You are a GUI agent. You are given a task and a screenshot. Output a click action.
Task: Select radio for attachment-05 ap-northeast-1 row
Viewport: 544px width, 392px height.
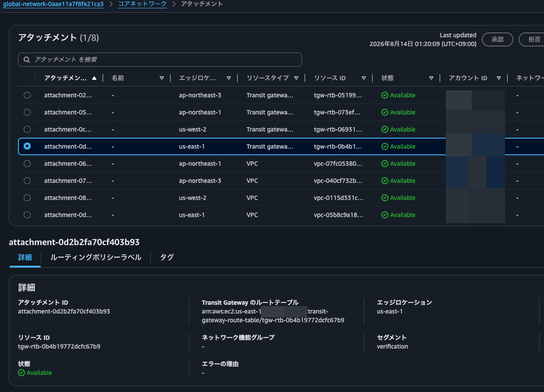pyautogui.click(x=27, y=112)
